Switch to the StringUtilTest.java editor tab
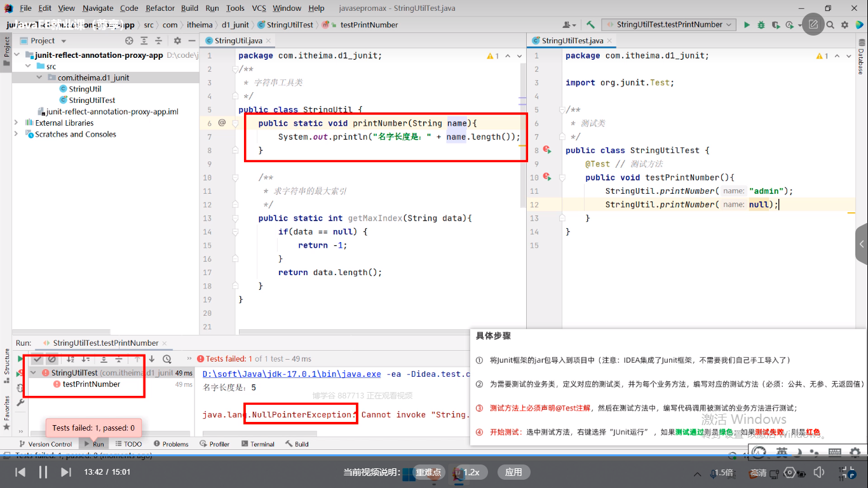 pos(572,41)
